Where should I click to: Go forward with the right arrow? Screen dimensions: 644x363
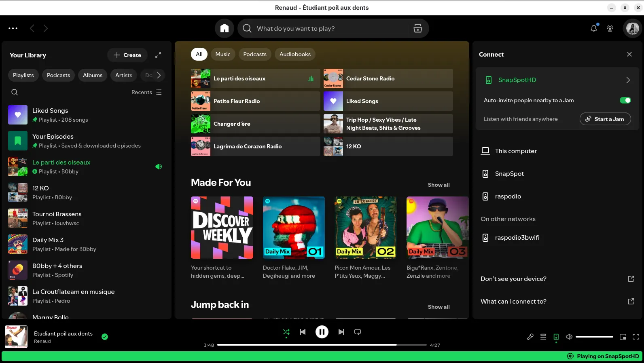point(45,28)
